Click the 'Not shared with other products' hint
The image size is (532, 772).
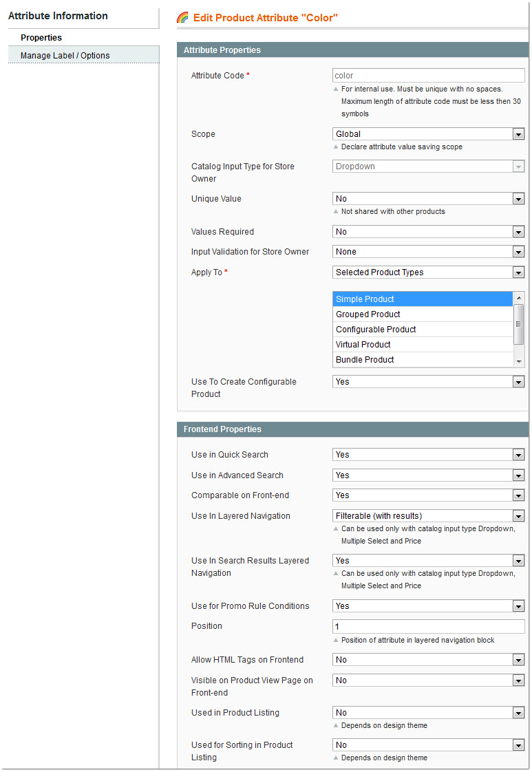(x=393, y=211)
